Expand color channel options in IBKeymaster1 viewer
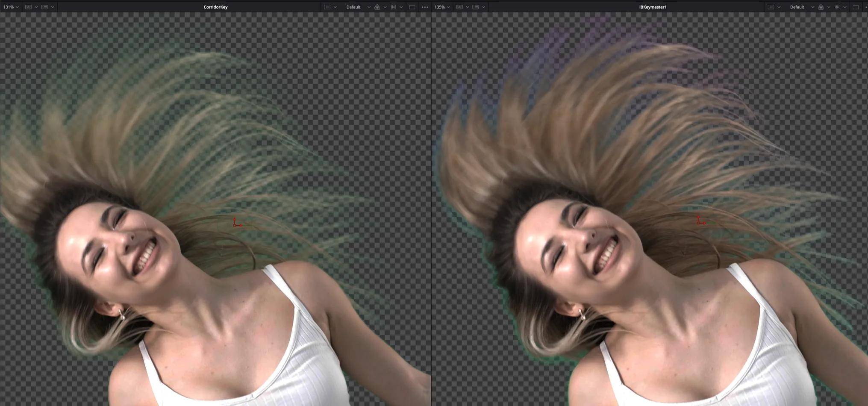This screenshot has width=868, height=406. tap(829, 7)
